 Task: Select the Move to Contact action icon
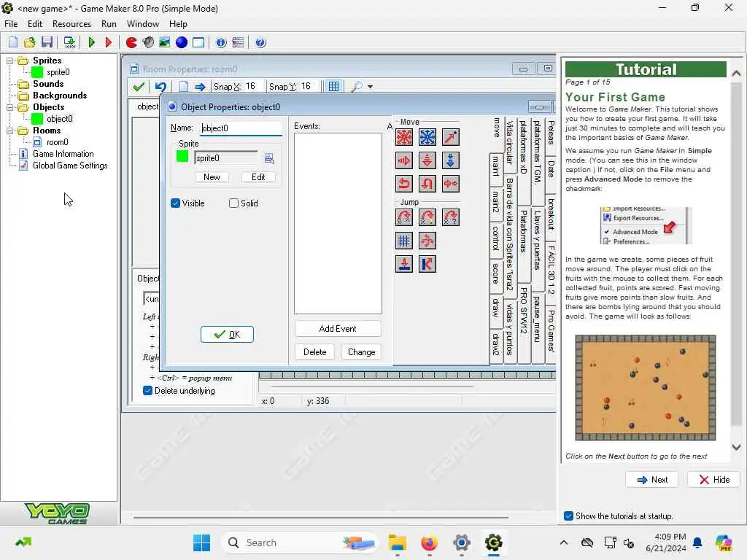[x=404, y=264]
